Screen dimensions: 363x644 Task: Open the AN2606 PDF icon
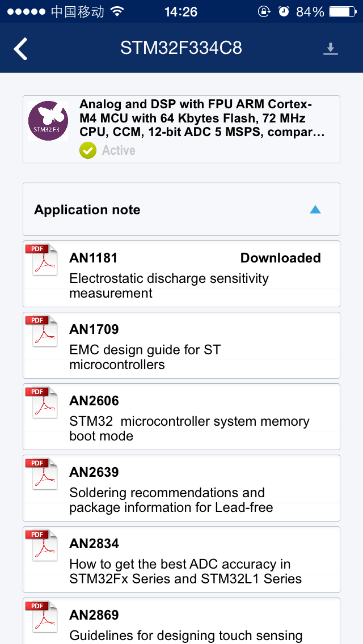pyautogui.click(x=42, y=402)
